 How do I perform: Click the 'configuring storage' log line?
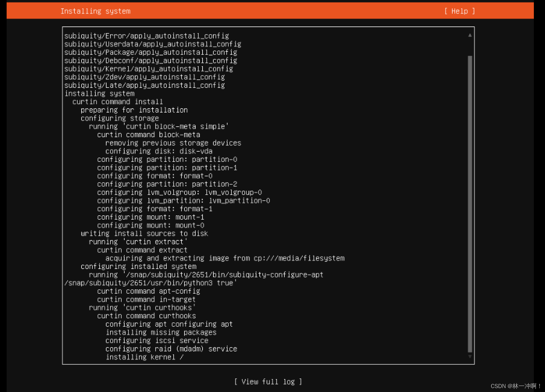tap(119, 118)
